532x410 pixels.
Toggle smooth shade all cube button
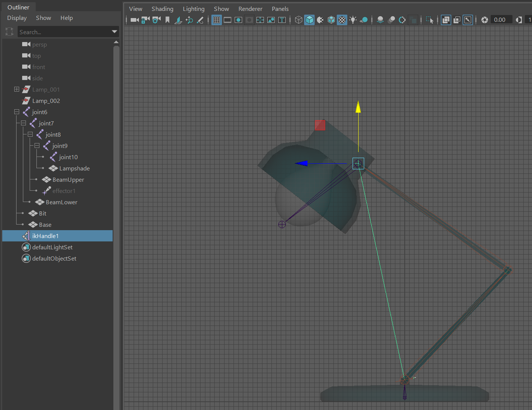click(x=309, y=20)
